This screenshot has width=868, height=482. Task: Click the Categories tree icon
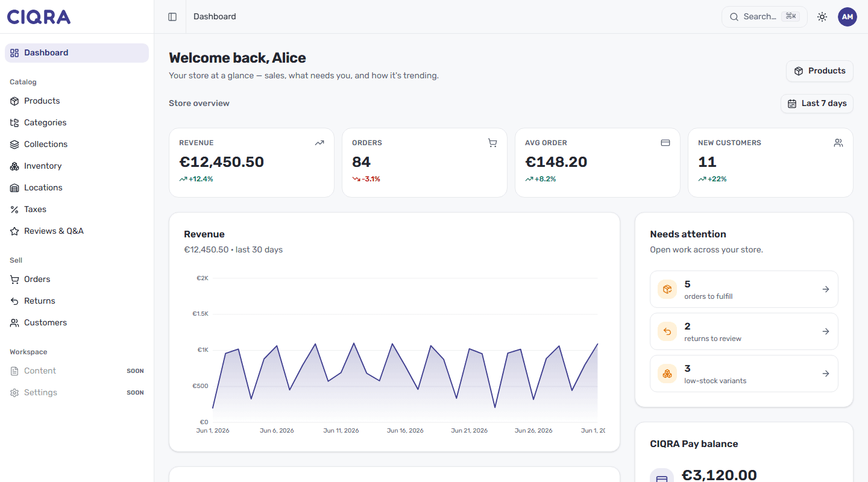(x=14, y=123)
